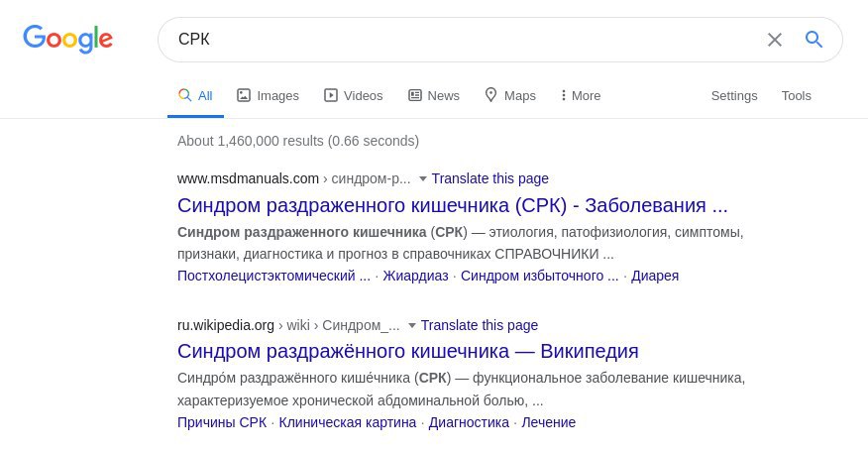Click the Клиническая картина sitelink
868x452 pixels.
click(x=347, y=422)
